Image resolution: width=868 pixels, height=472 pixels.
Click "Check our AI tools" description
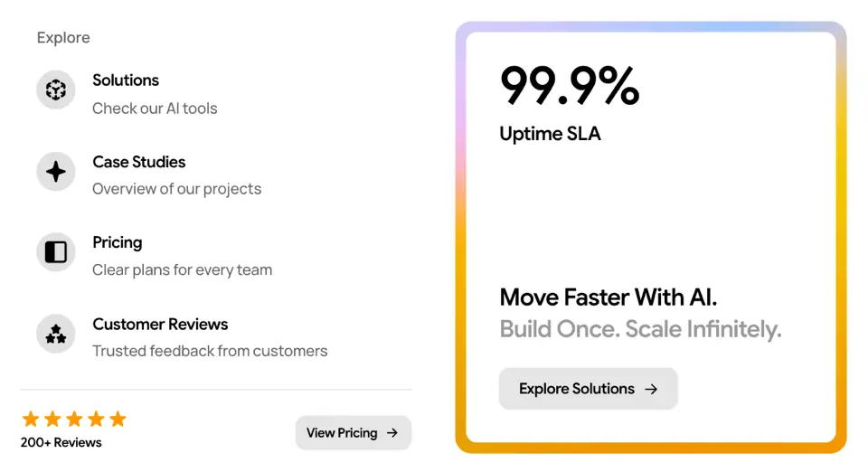(x=155, y=109)
